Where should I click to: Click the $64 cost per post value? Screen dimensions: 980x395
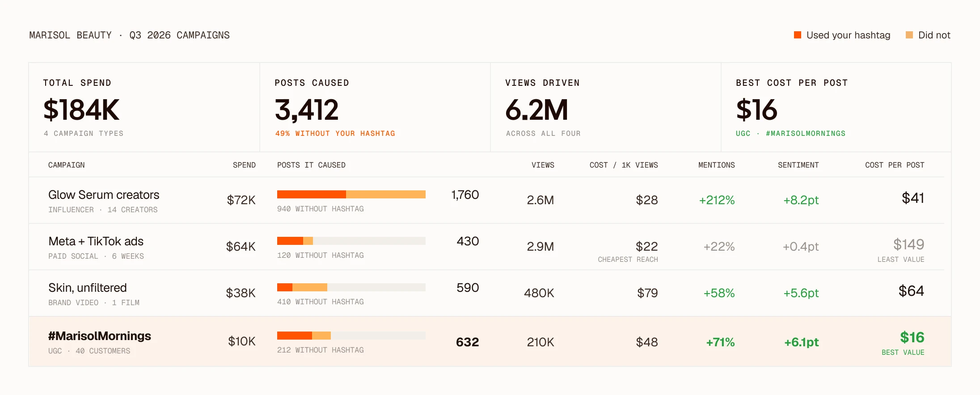click(x=911, y=290)
